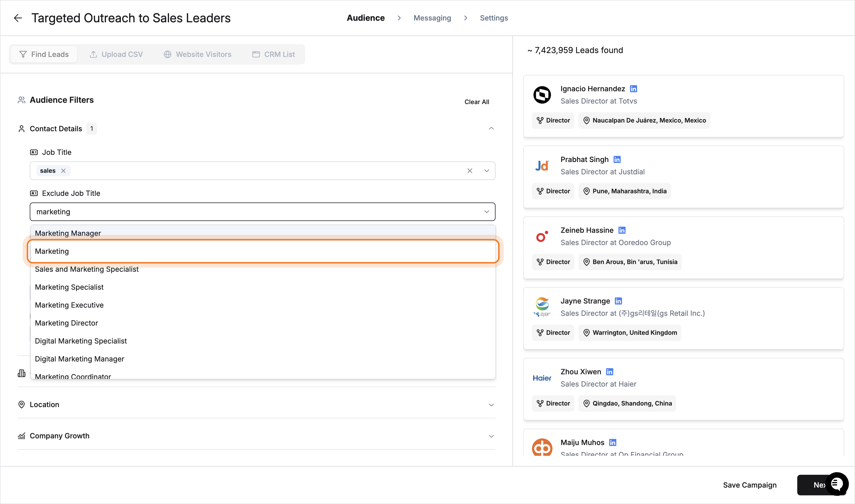Click Clear All filters
The image size is (855, 504).
(477, 102)
